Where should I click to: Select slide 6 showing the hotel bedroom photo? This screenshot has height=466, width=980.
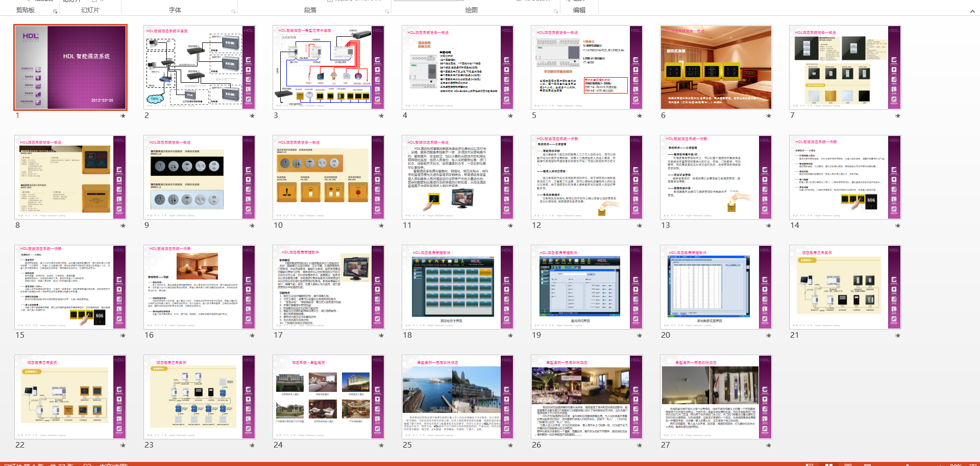click(x=716, y=67)
